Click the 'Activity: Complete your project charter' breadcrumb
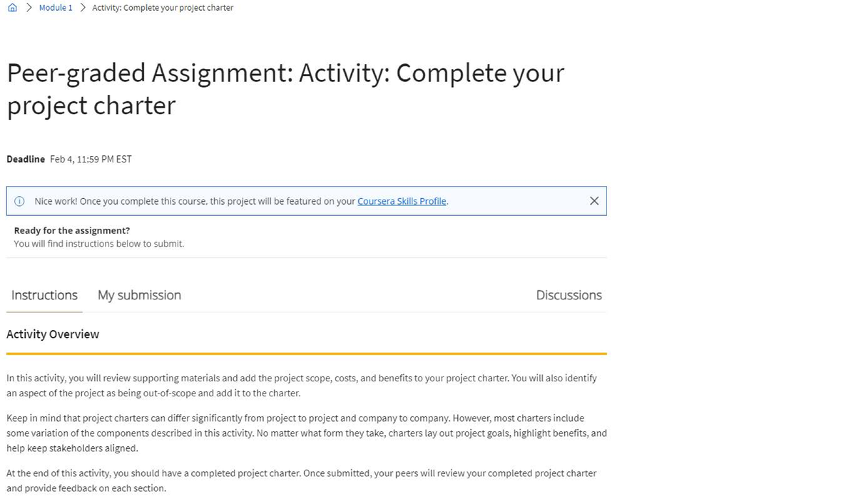This screenshot has height=504, width=856. [x=162, y=7]
